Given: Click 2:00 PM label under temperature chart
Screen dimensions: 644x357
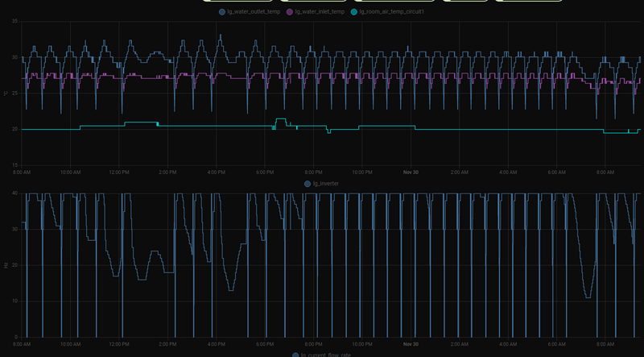Looking at the screenshot, I should (167, 172).
